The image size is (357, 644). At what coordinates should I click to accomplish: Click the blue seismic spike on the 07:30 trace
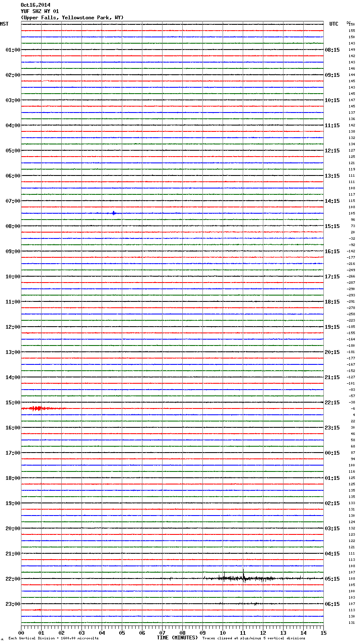point(113,213)
